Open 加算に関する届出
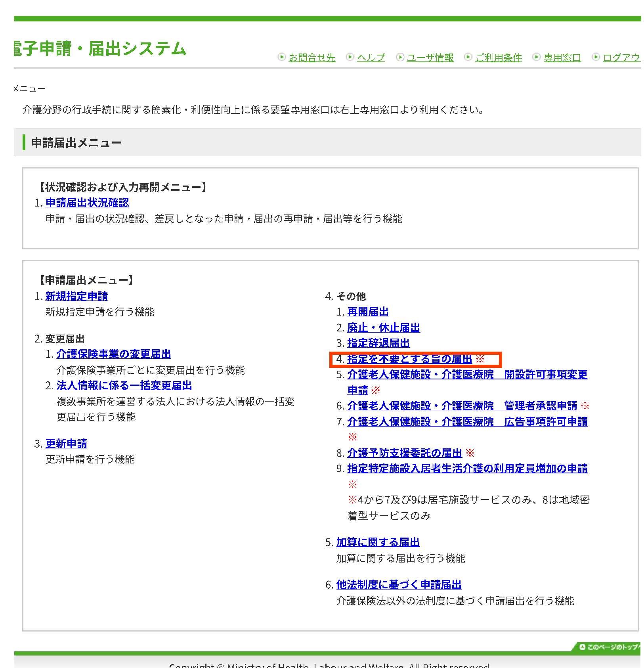 coord(378,542)
